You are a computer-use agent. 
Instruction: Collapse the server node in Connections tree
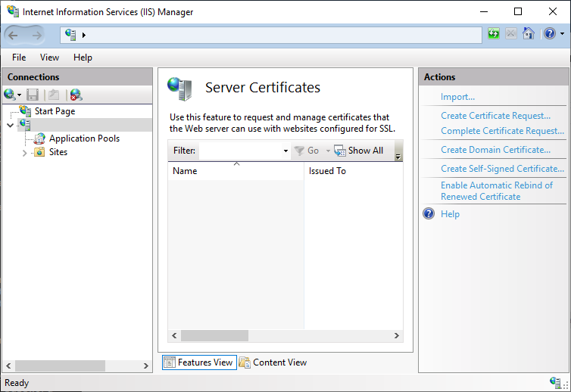[x=10, y=125]
